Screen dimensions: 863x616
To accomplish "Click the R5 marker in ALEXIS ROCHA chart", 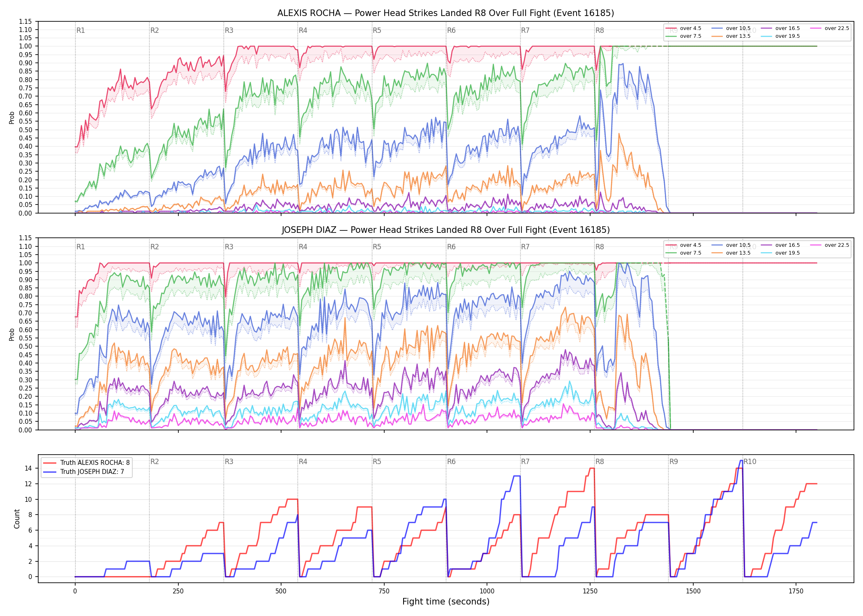I will (377, 30).
